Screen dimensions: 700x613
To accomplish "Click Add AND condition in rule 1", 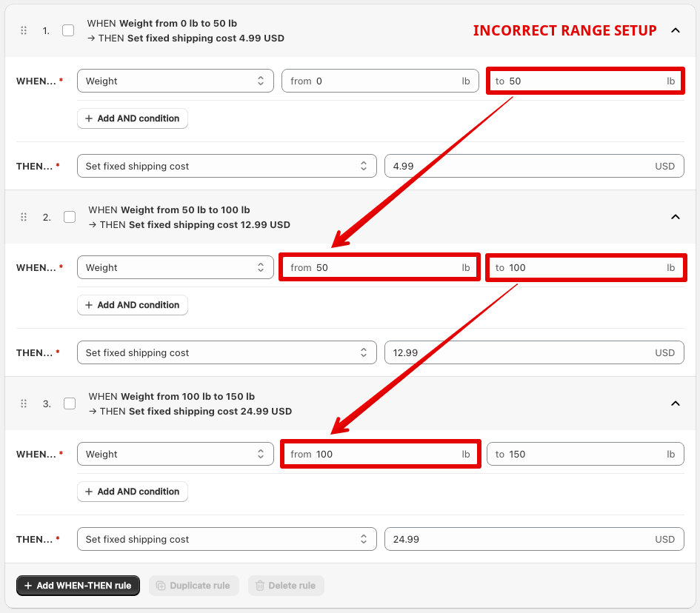I will point(132,118).
